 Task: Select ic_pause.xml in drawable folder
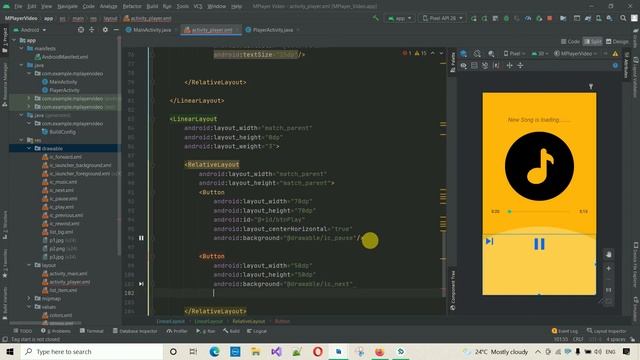tap(60, 199)
